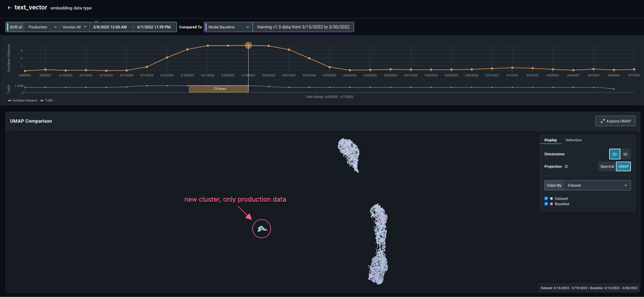Click the 5/12/2022 axis date label
644x297 pixels.
pyautogui.click(x=106, y=75)
